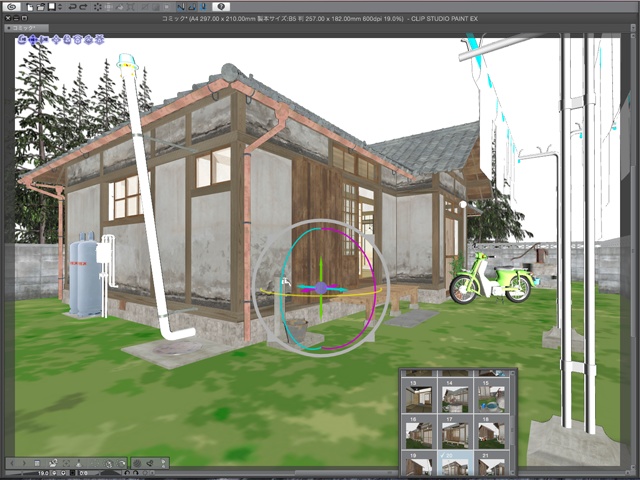Click the last snap-to-ground manipulator icon

100,40
